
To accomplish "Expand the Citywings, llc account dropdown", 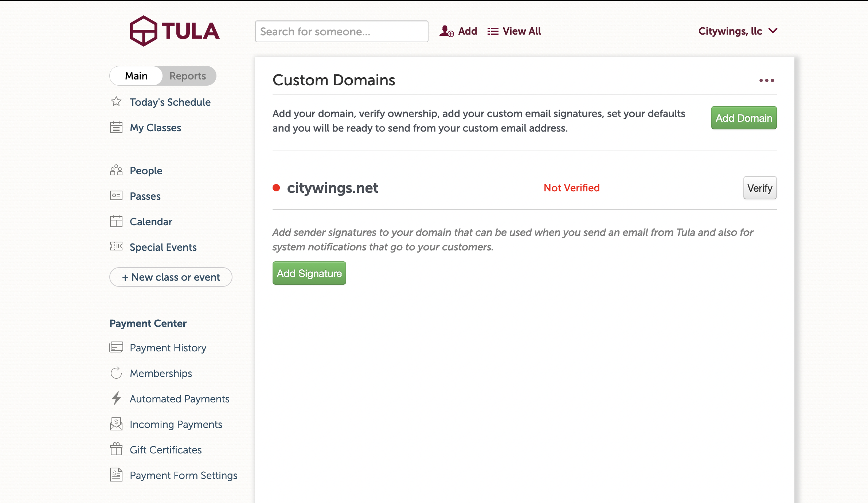I will click(x=738, y=31).
